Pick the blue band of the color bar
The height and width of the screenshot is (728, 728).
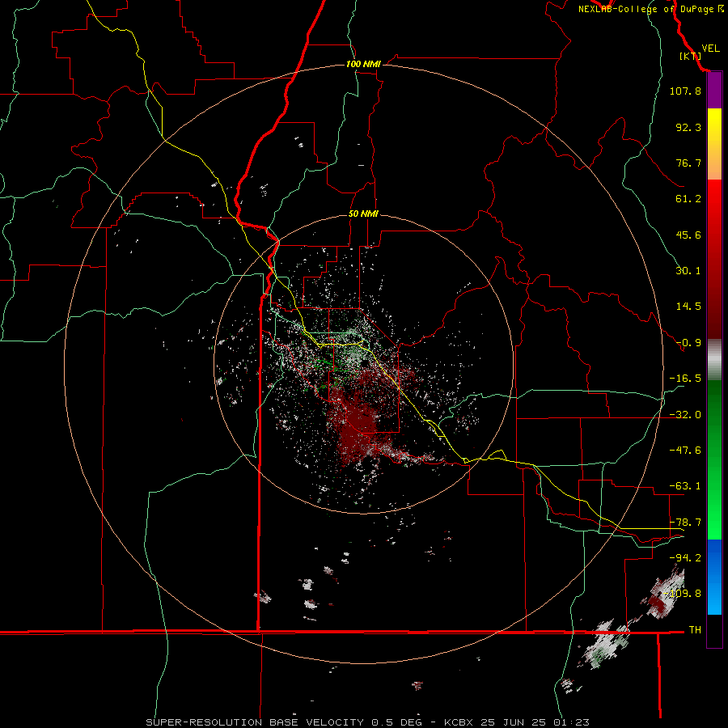(714, 577)
